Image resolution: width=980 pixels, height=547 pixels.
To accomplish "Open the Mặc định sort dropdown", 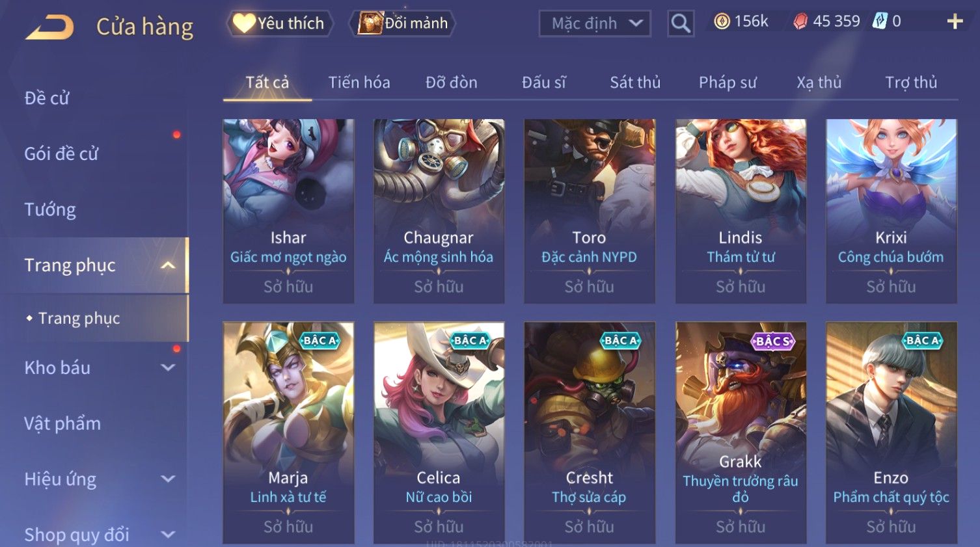I will click(595, 24).
